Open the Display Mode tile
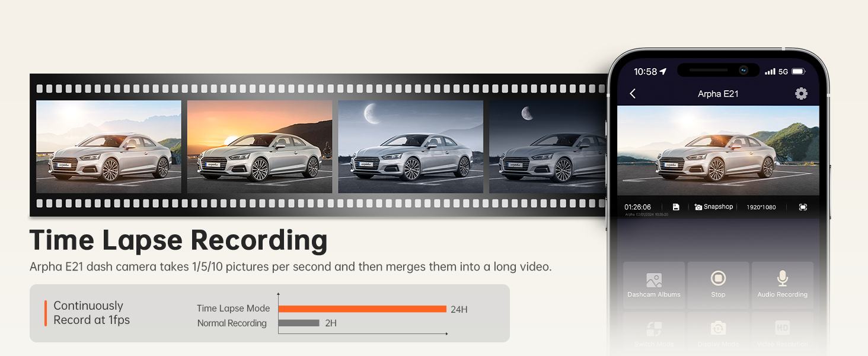The height and width of the screenshot is (356, 868). tap(718, 333)
